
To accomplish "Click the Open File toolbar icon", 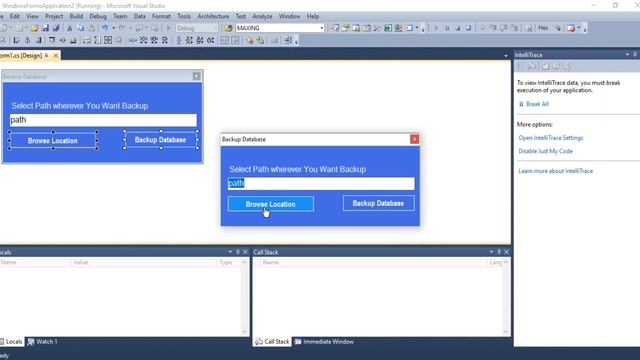I will pos(35,28).
